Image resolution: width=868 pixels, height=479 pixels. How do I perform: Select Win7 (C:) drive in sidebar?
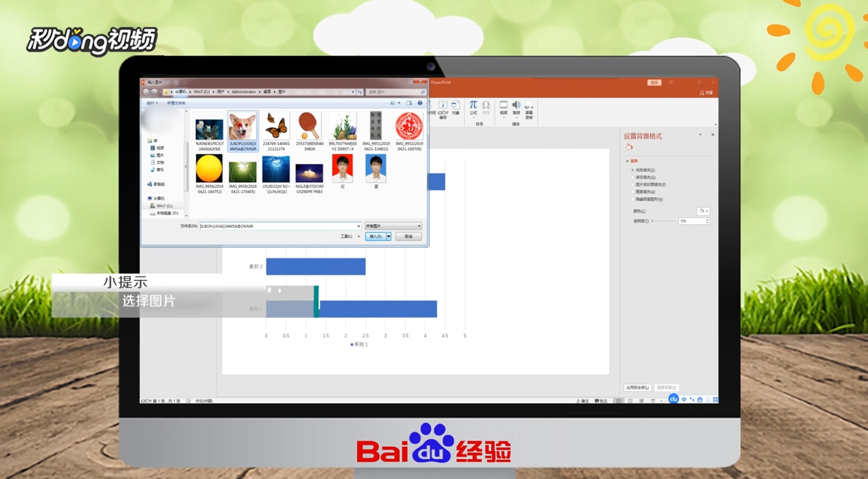pos(162,206)
